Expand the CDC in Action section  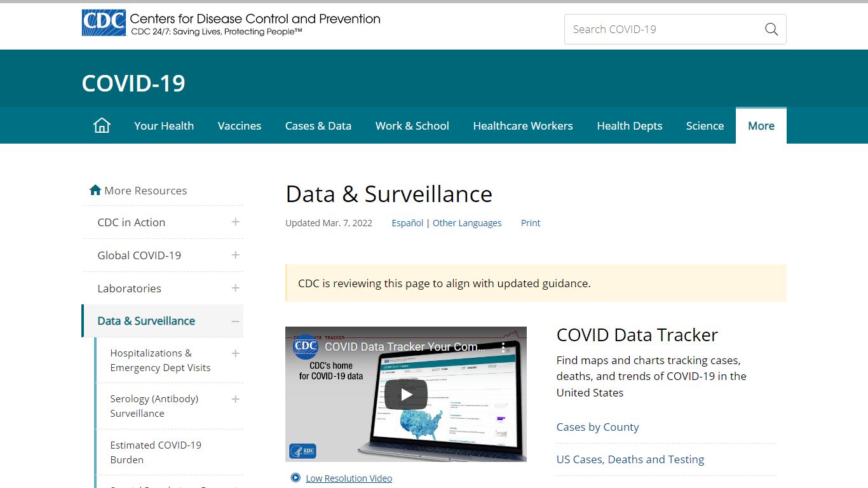[235, 222]
